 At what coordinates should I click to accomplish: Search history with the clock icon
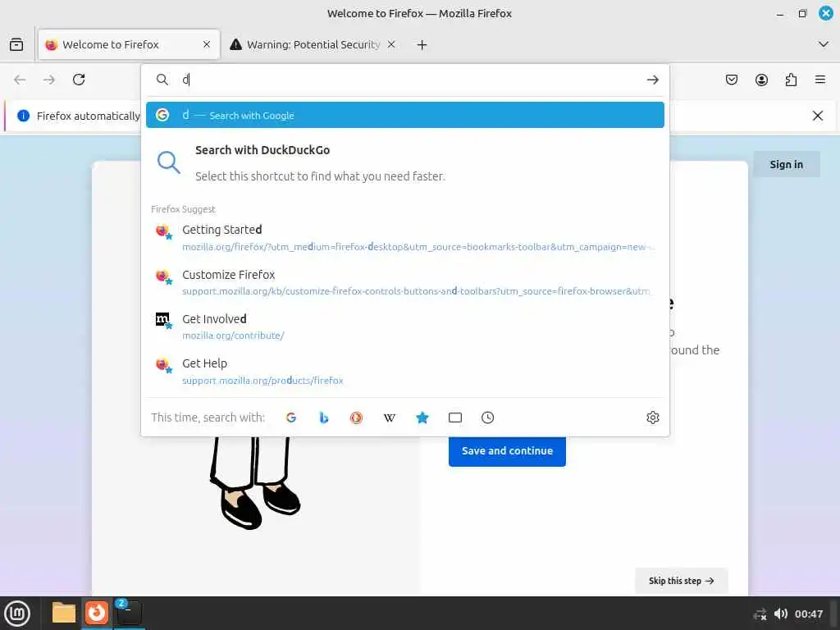pos(487,418)
